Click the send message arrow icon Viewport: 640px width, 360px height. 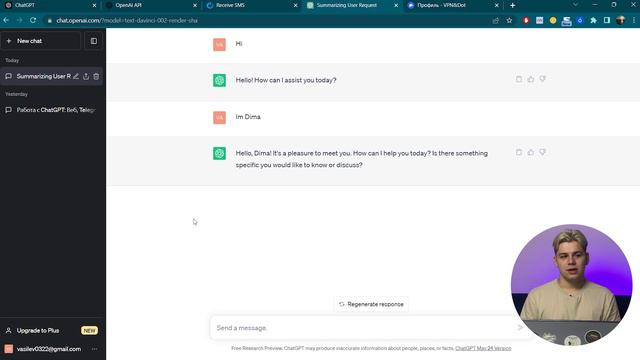(x=520, y=327)
